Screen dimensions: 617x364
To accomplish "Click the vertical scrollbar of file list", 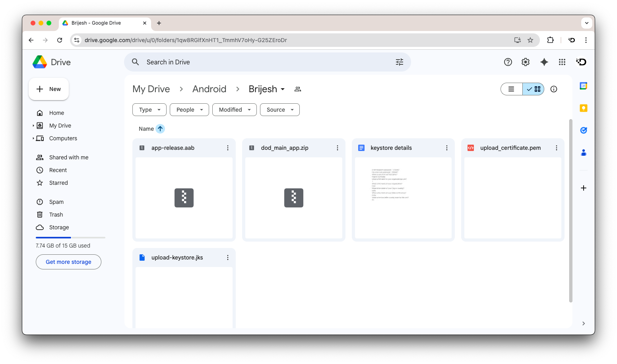I will click(571, 211).
